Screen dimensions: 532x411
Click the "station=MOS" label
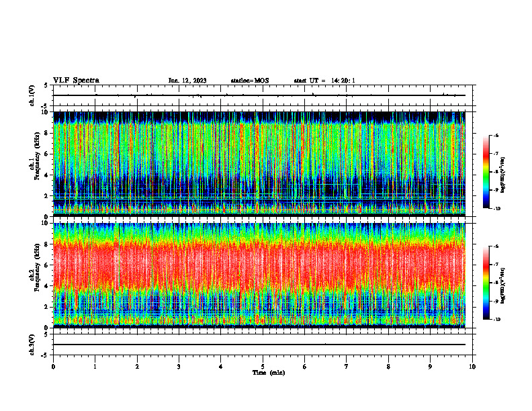[x=250, y=81]
